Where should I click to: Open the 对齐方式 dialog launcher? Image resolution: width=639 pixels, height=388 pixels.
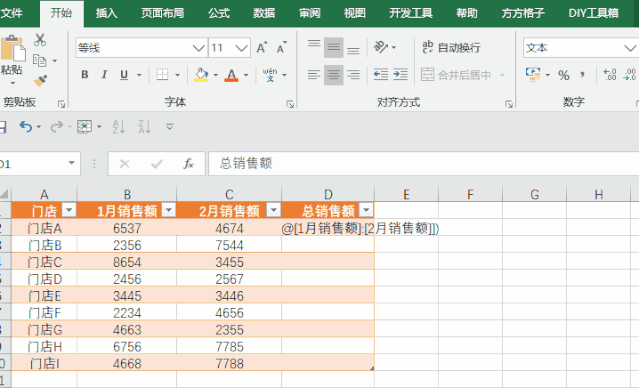pos(509,104)
